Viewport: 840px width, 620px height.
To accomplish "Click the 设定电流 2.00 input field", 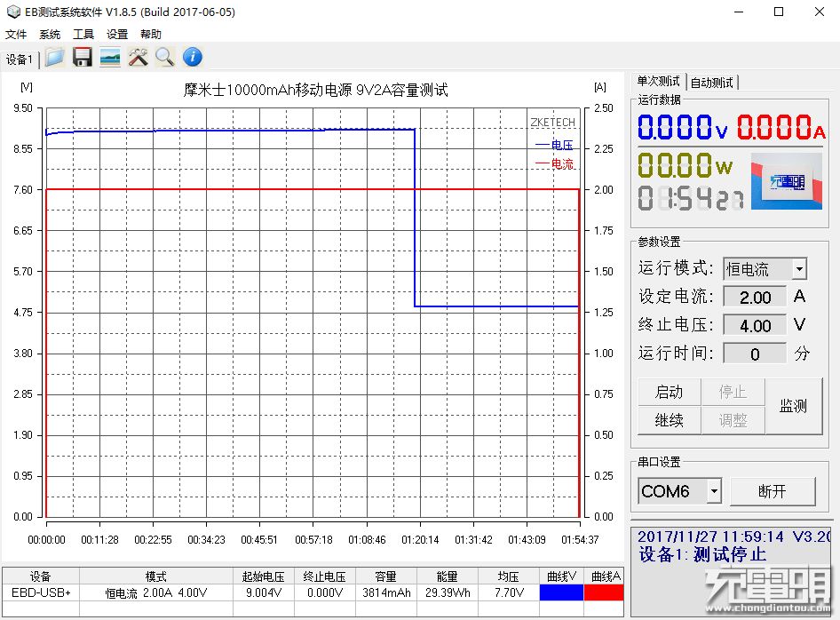I will coord(755,298).
